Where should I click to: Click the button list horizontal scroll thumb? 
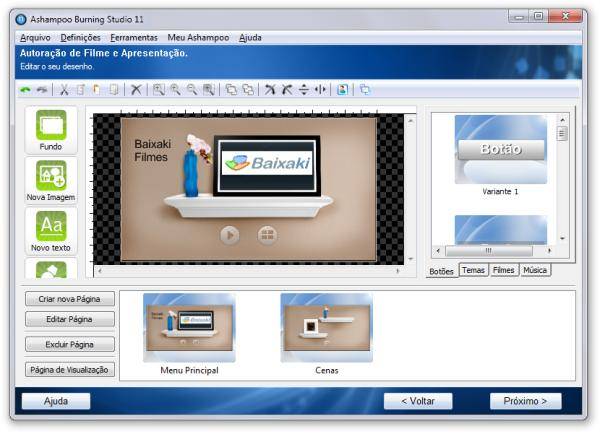tap(489, 251)
